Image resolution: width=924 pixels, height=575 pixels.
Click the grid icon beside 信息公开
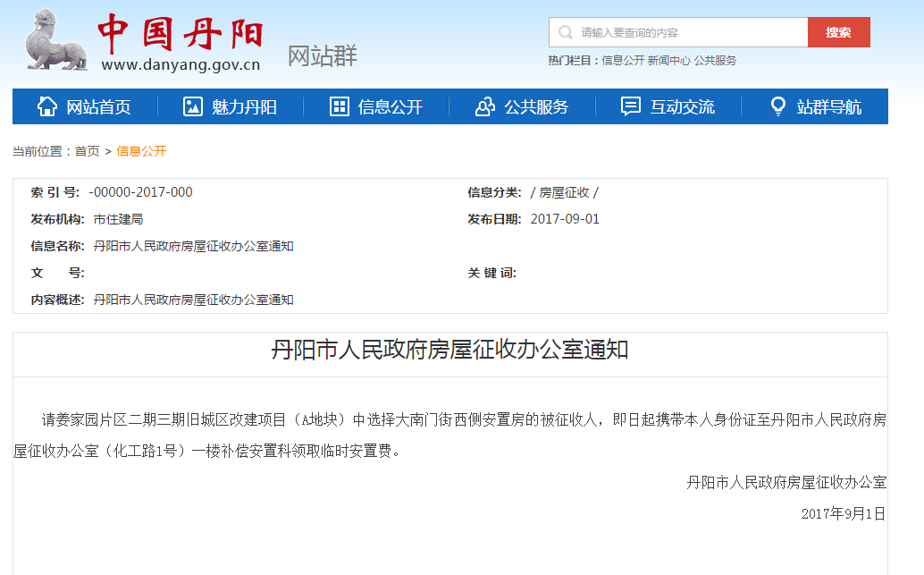coord(340,106)
